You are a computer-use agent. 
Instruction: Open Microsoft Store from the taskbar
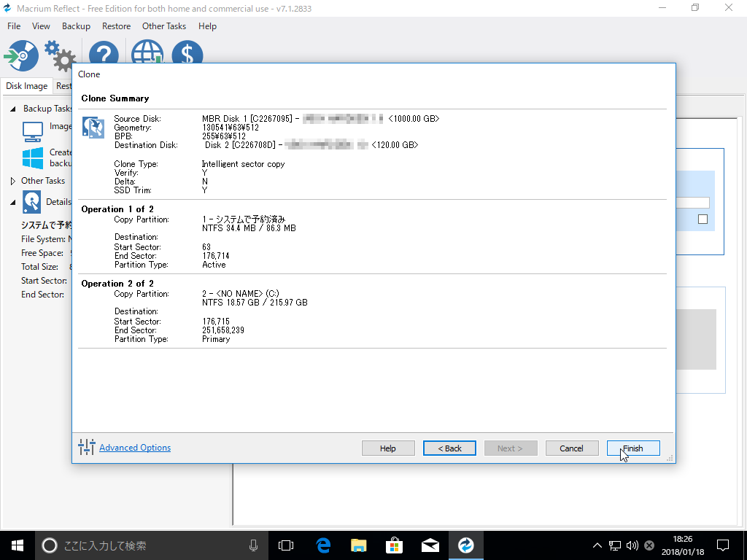point(395,545)
